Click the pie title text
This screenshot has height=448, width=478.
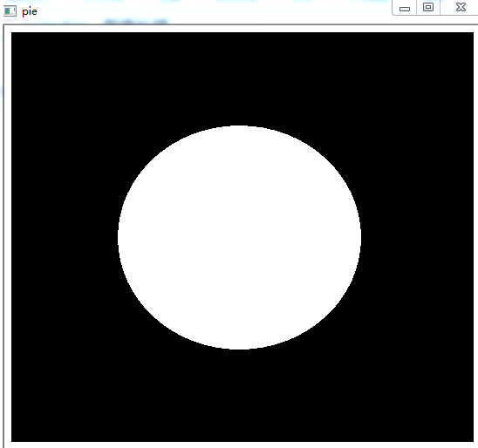pyautogui.click(x=30, y=12)
